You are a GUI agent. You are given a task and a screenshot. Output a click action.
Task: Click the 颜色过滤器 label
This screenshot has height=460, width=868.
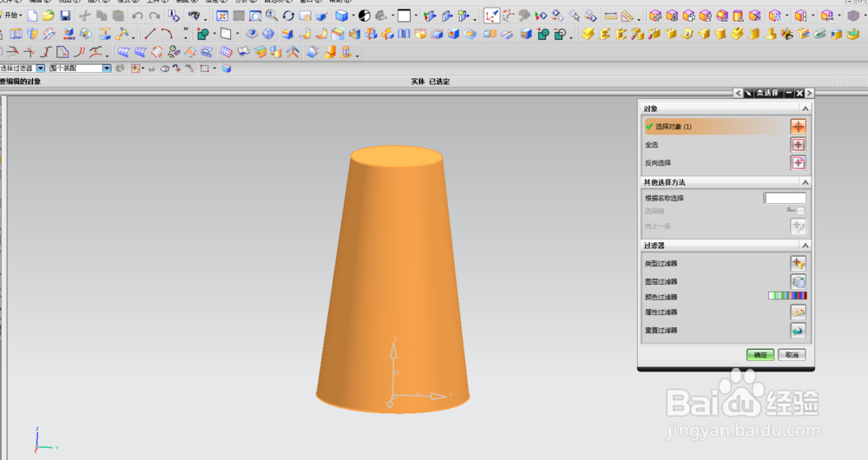coord(661,297)
